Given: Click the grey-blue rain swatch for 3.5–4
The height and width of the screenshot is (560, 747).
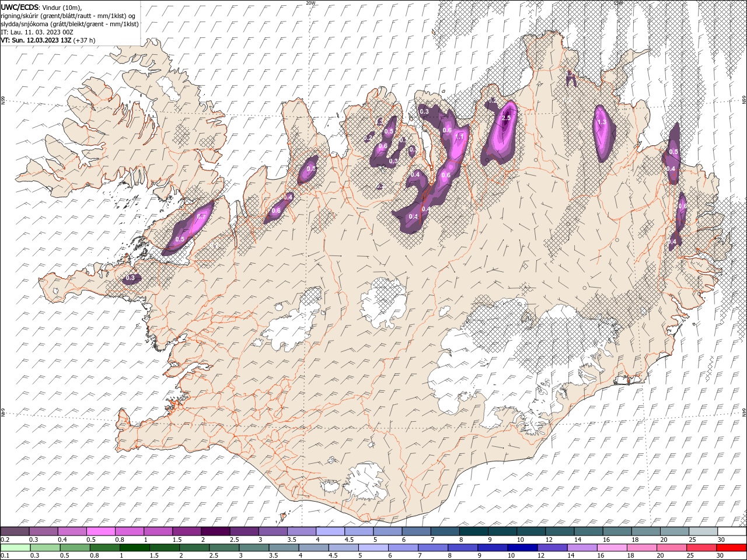Looking at the screenshot, I should 283,547.
